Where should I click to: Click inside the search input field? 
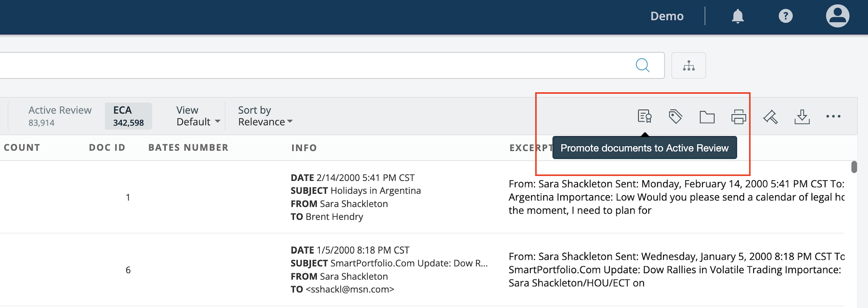309,66
